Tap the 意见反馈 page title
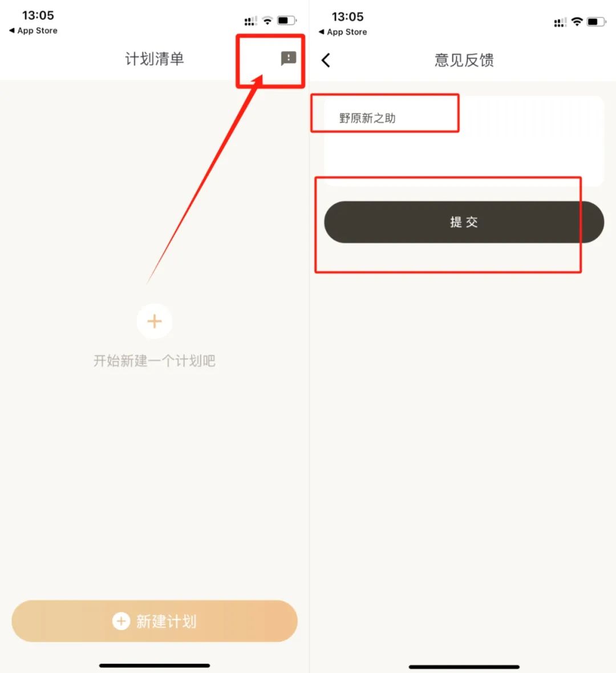Viewport: 616px width, 673px height. (x=464, y=60)
